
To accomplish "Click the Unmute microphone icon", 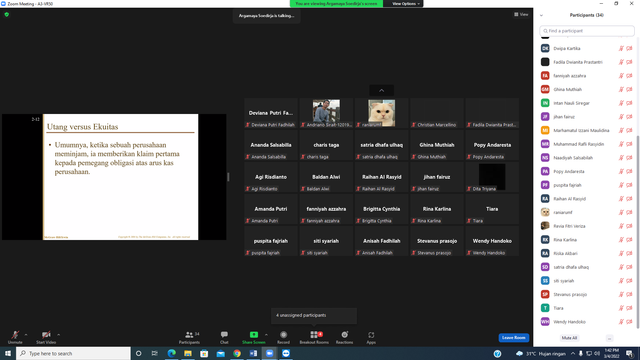I will (x=15, y=335).
